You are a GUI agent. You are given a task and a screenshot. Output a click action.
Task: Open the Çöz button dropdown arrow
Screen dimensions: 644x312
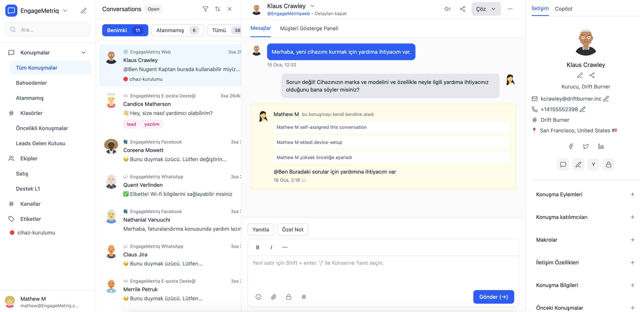[493, 9]
